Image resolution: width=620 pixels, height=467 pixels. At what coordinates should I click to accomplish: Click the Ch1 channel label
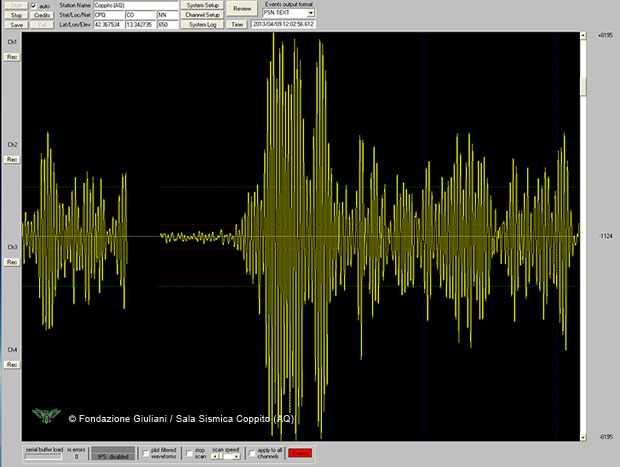point(12,42)
